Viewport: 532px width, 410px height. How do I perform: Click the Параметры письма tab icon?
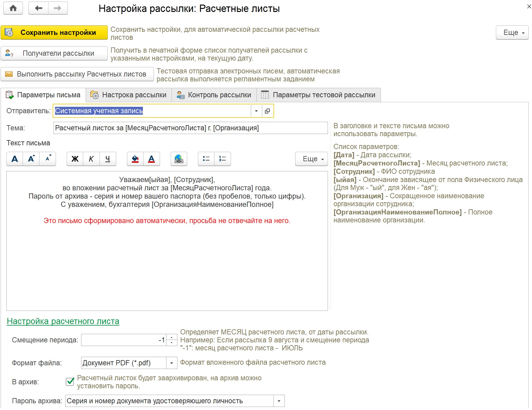[10, 95]
